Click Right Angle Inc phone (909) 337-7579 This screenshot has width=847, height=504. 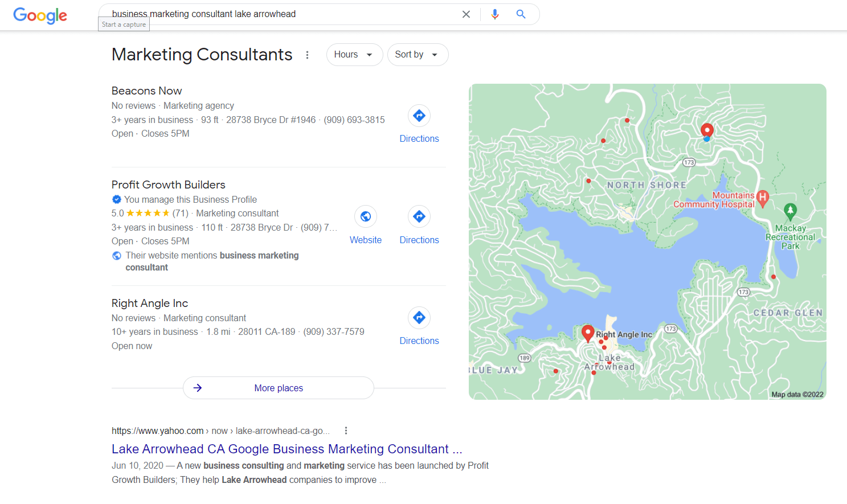click(x=334, y=331)
